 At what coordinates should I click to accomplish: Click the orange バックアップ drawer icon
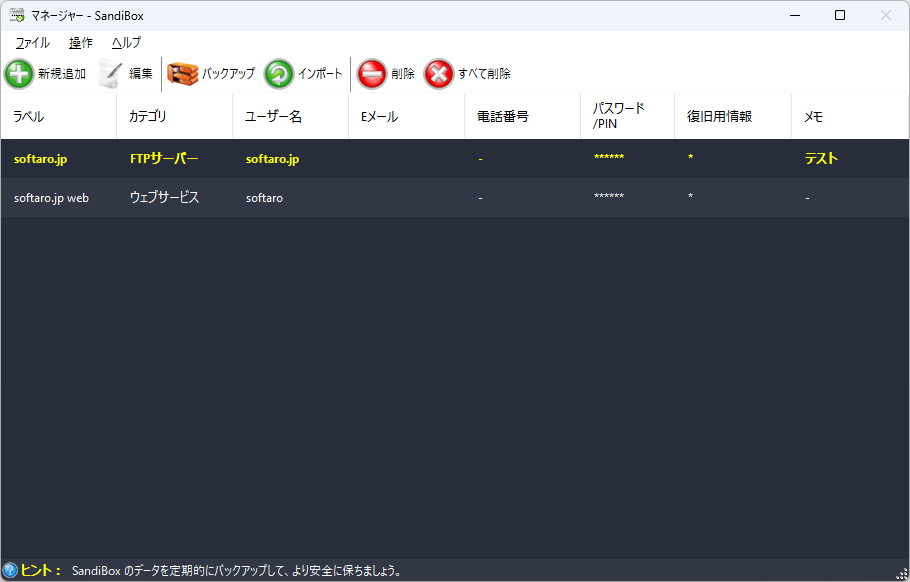coord(182,74)
